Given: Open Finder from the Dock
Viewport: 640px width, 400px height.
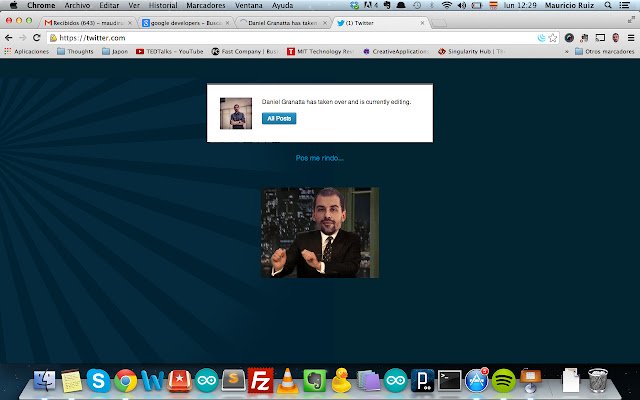Looking at the screenshot, I should click(x=44, y=380).
